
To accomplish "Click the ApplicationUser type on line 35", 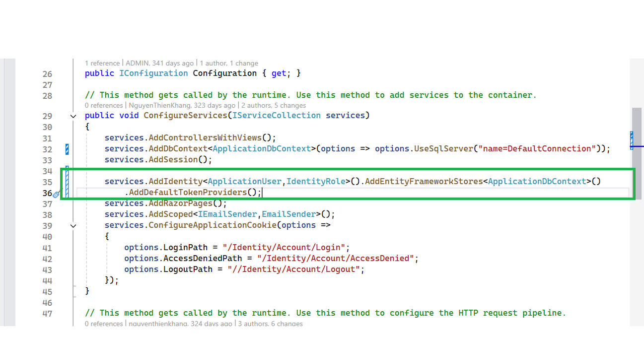I will (245, 182).
